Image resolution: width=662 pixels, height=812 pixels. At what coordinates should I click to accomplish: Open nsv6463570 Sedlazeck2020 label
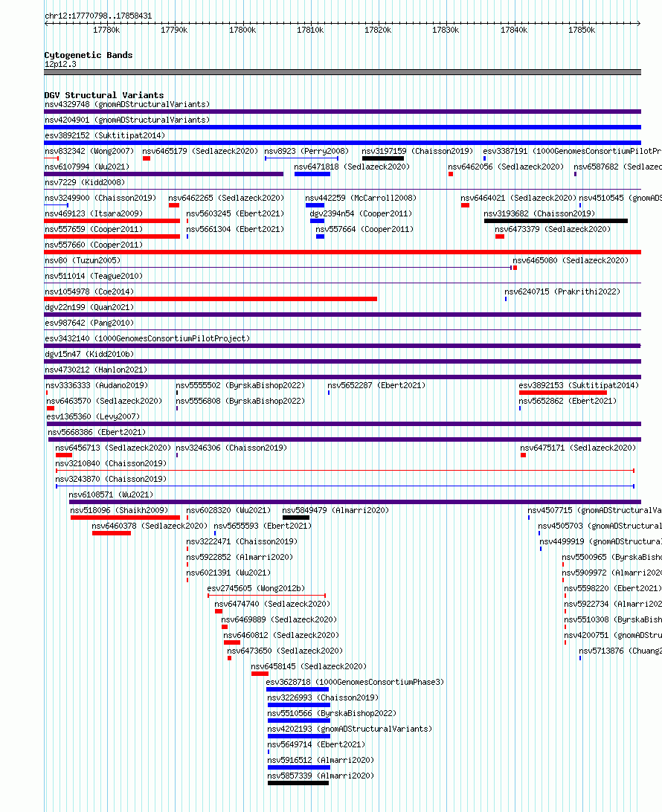[104, 400]
